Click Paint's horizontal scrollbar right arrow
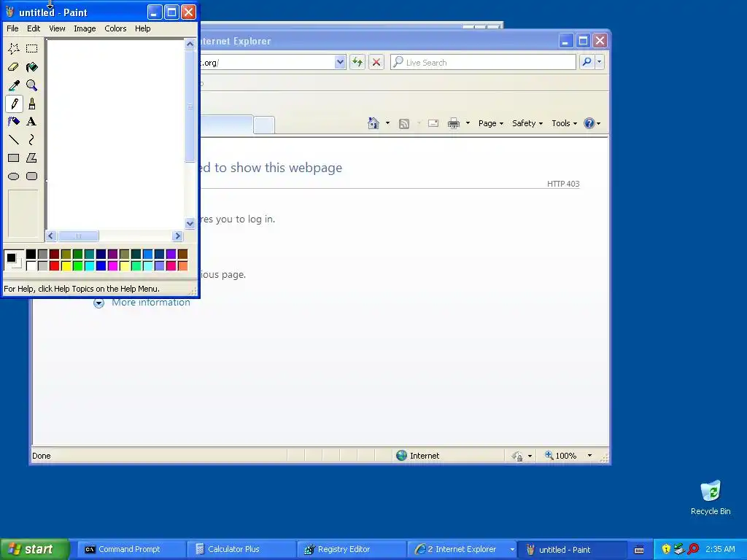 tap(178, 236)
